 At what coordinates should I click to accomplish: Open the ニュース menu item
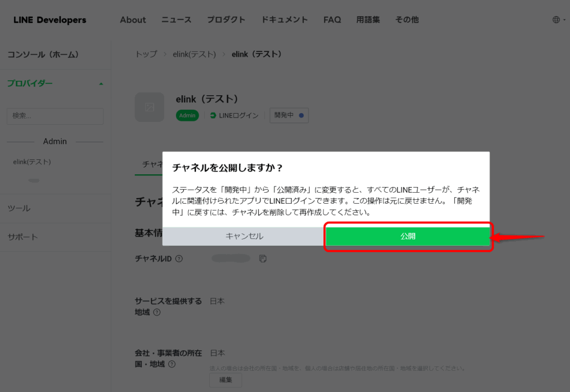(176, 20)
